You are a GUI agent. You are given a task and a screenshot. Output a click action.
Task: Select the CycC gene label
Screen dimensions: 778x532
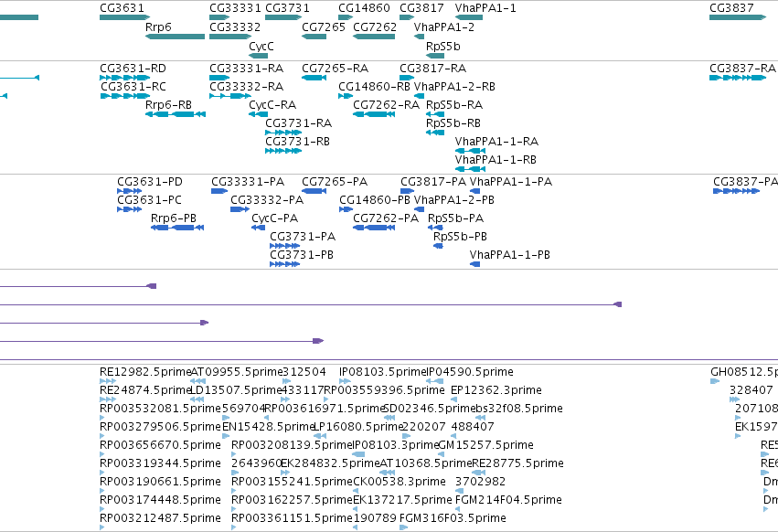click(261, 46)
